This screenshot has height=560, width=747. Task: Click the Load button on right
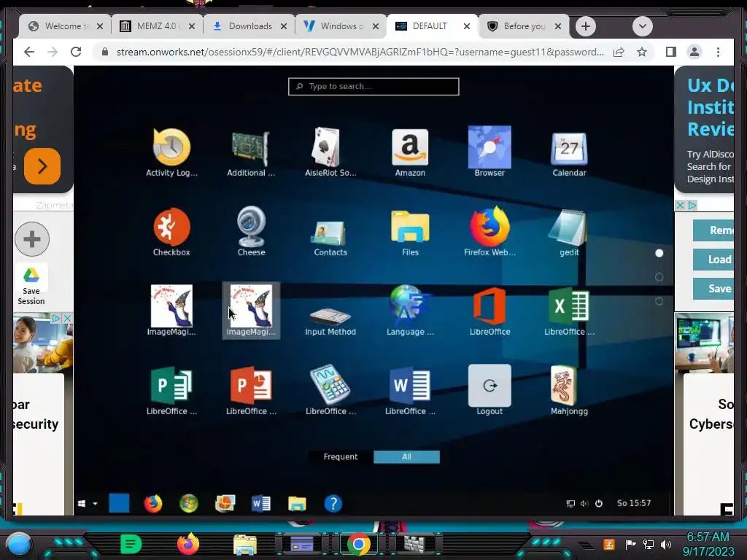pos(713,260)
